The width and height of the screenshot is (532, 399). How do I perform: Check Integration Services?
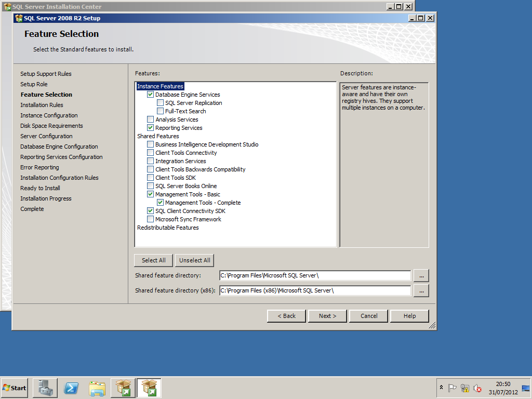150,161
